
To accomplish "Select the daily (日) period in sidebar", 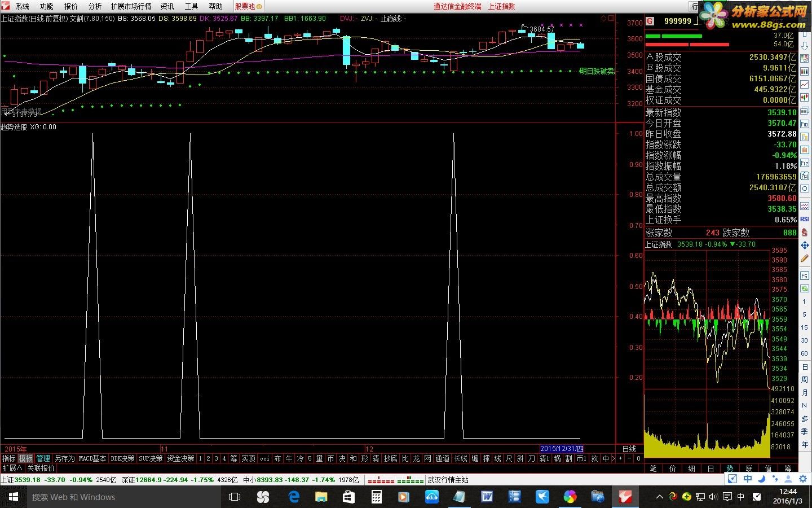I will [805, 367].
